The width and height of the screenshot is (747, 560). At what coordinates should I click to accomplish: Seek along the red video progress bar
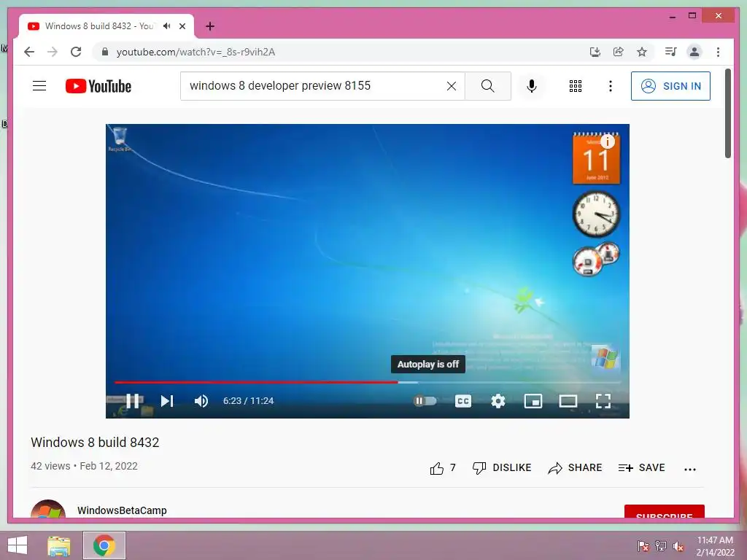(x=368, y=382)
